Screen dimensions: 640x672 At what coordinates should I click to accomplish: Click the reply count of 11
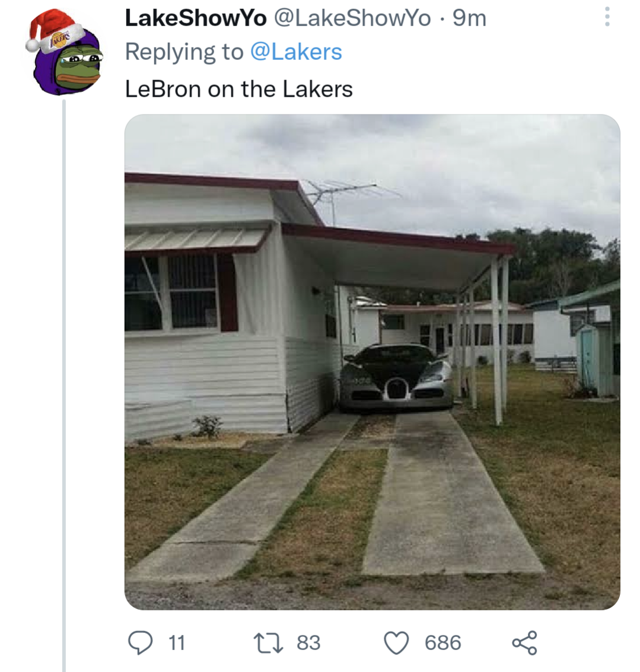(177, 643)
